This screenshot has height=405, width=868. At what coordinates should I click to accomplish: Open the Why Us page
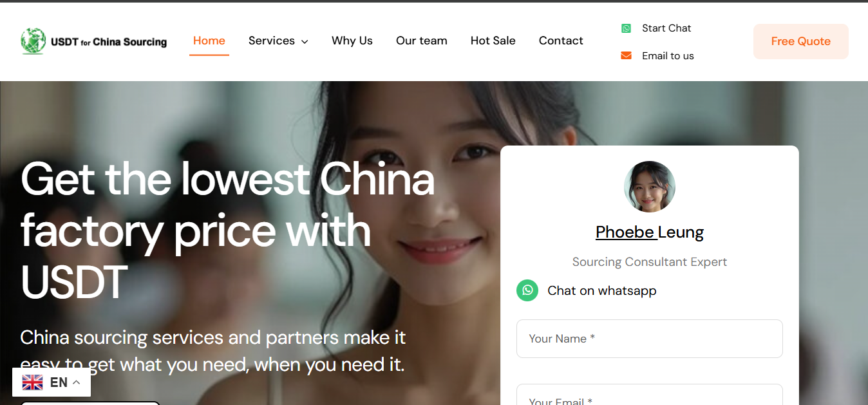tap(352, 41)
